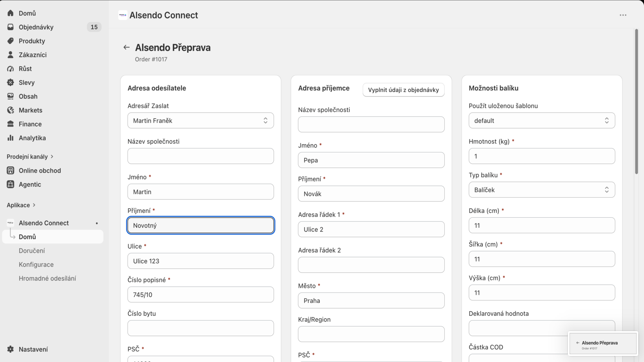Image resolution: width=644 pixels, height=362 pixels.
Task: Click the Adresa řádek 1 field
Action: coord(371,229)
